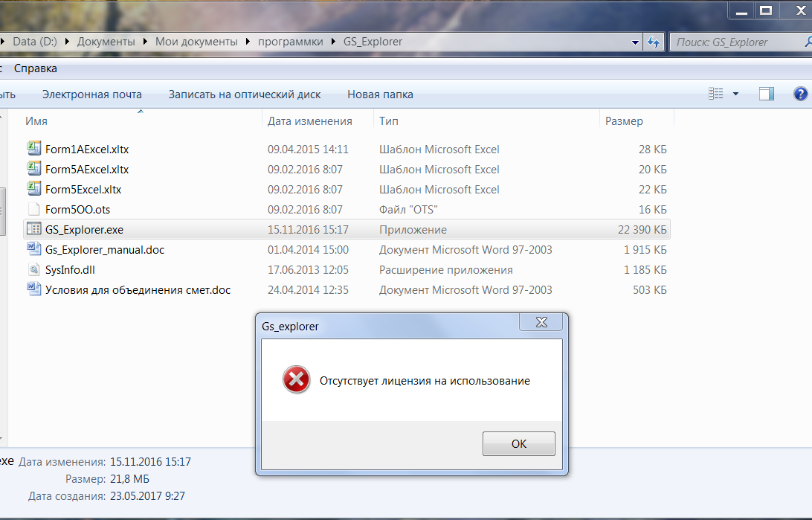Select the SysInfo.dll file icon
Screen dimensions: 812x520
(33, 269)
